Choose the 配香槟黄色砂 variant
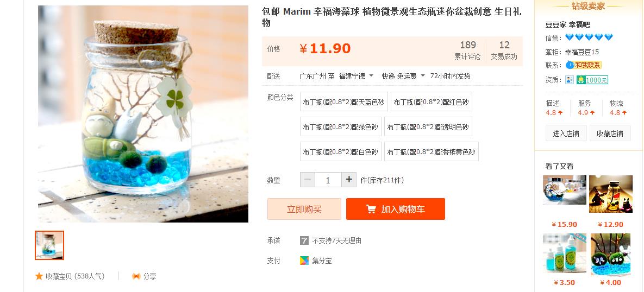The image size is (644, 292). [432, 152]
